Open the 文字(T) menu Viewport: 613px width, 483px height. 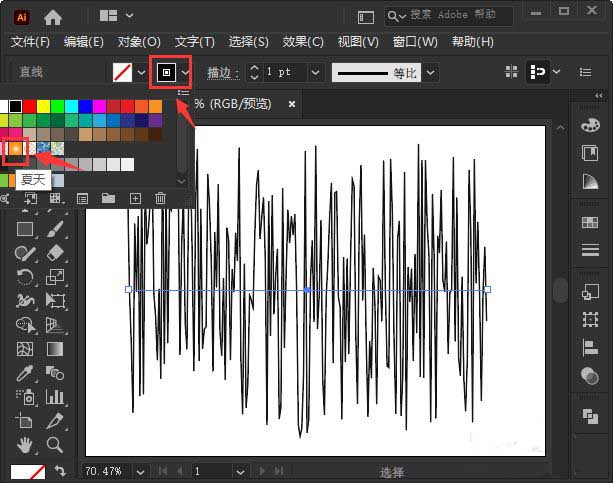194,42
